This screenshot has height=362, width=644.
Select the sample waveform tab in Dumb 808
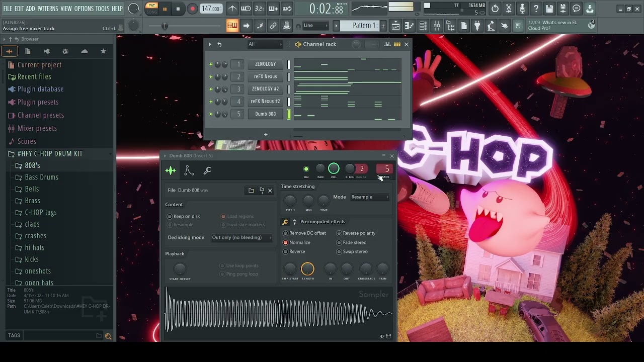[x=171, y=171]
